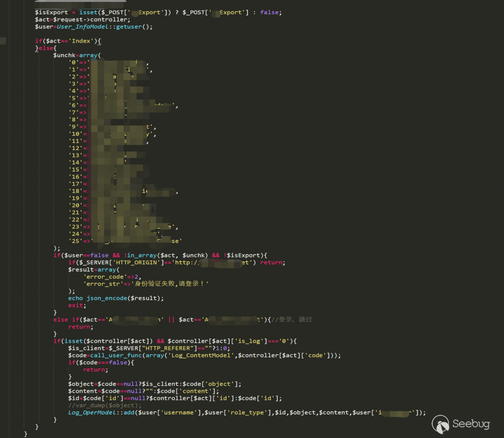Select the array key '1'=> row
The image size is (504, 438).
point(110,69)
